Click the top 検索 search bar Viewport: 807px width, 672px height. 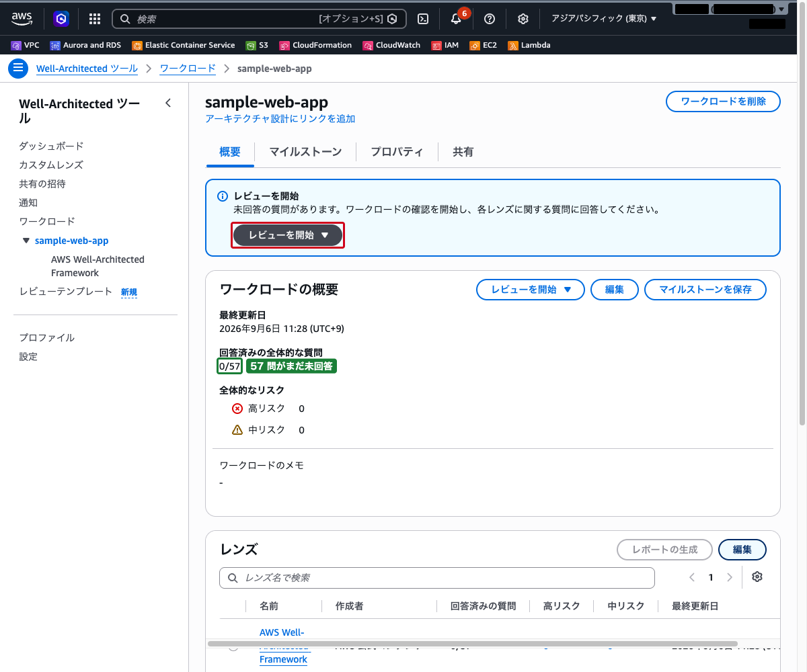pyautogui.click(x=260, y=19)
